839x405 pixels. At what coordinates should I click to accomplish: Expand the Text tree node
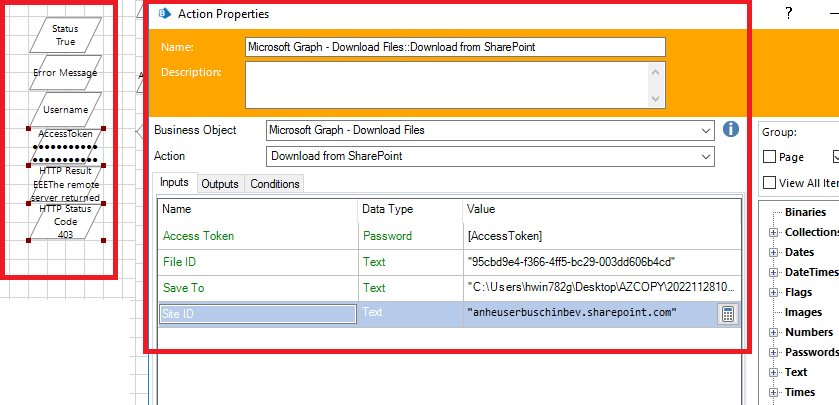pyautogui.click(x=773, y=372)
